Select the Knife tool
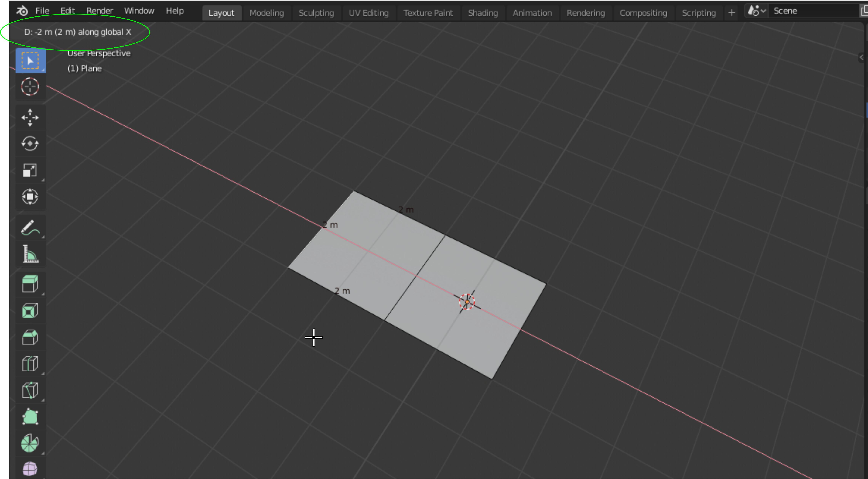The image size is (868, 479). [x=30, y=390]
